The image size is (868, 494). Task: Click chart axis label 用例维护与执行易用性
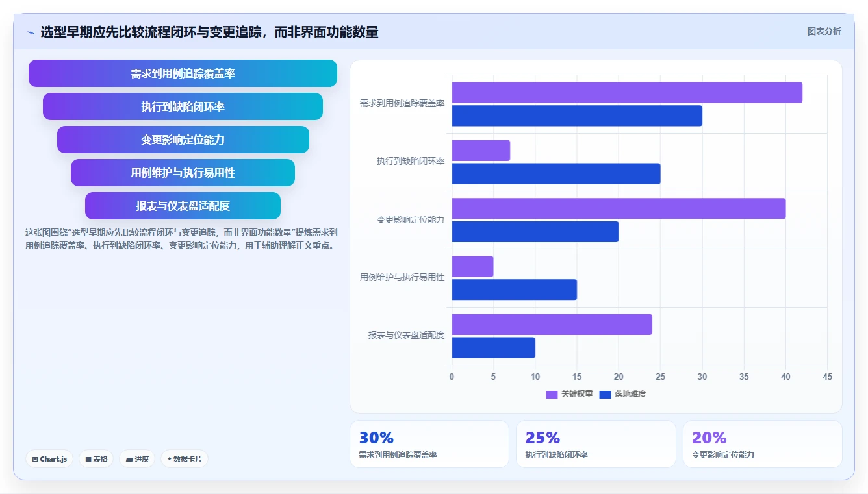(402, 277)
